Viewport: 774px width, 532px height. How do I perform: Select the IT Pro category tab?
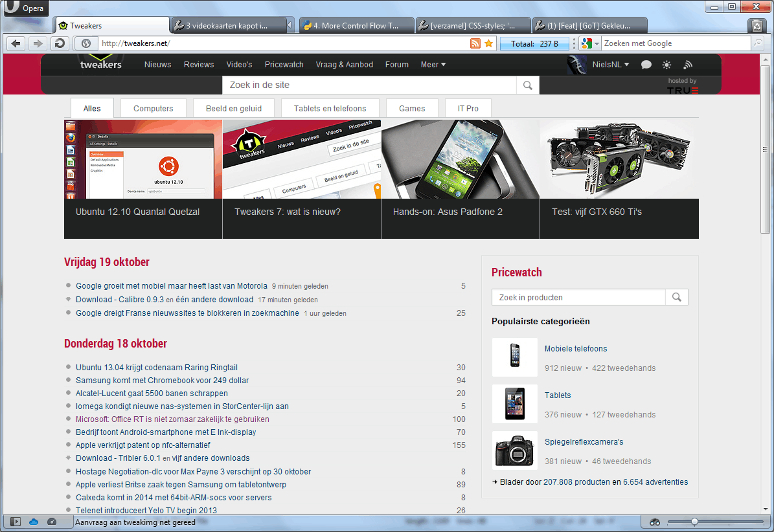point(468,109)
